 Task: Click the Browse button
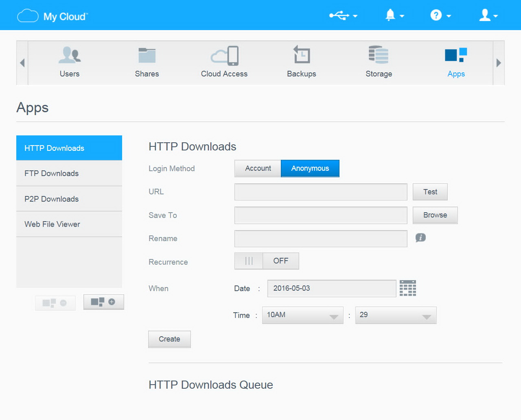435,215
